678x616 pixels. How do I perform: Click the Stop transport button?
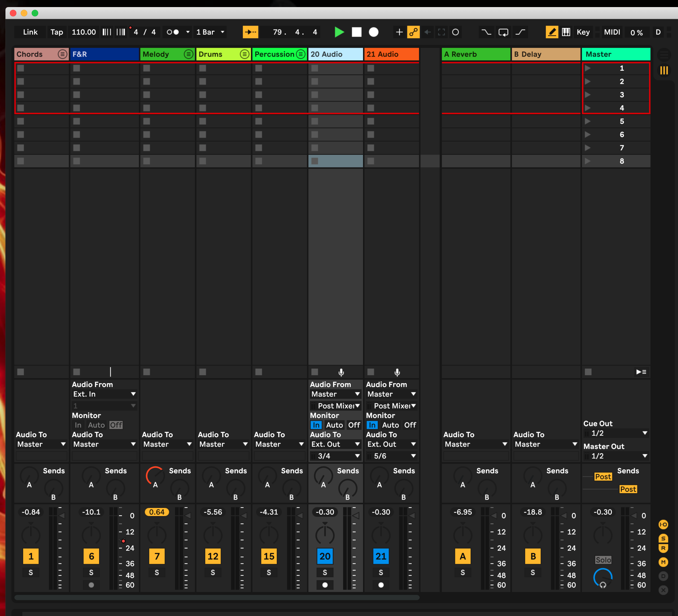coord(356,32)
